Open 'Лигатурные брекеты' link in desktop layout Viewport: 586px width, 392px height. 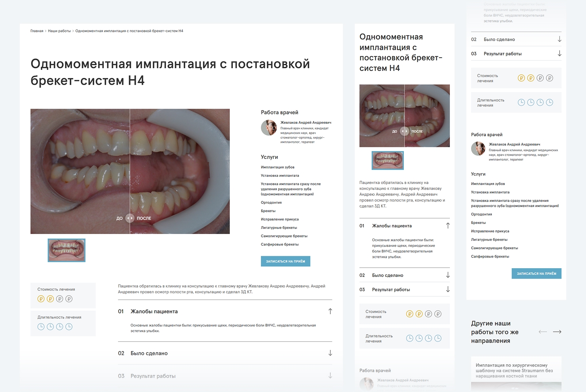(279, 228)
